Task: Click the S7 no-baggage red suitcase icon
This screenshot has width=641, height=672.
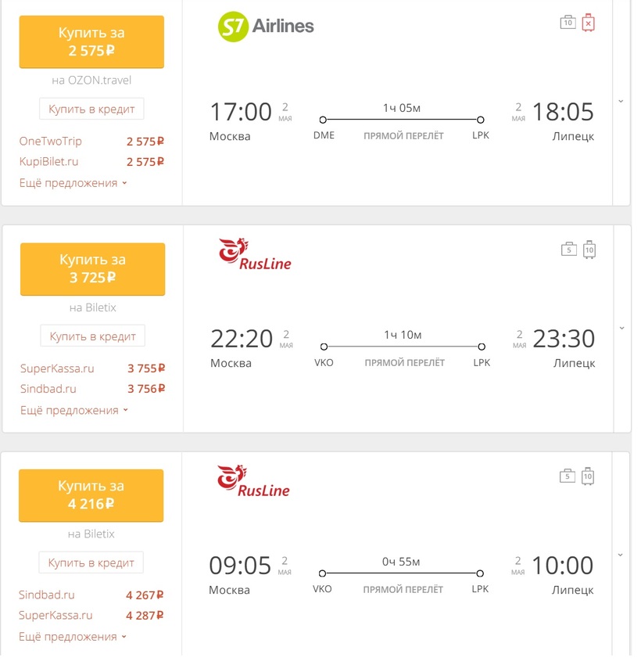Action: click(x=589, y=23)
